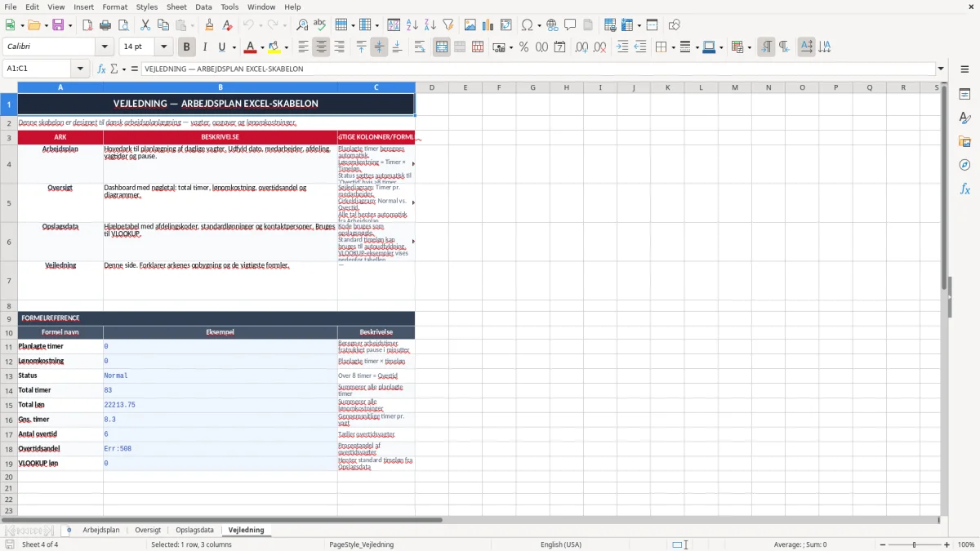This screenshot has height=551, width=980.
Task: Switch to the Oversigt sheet tab
Action: point(148,530)
